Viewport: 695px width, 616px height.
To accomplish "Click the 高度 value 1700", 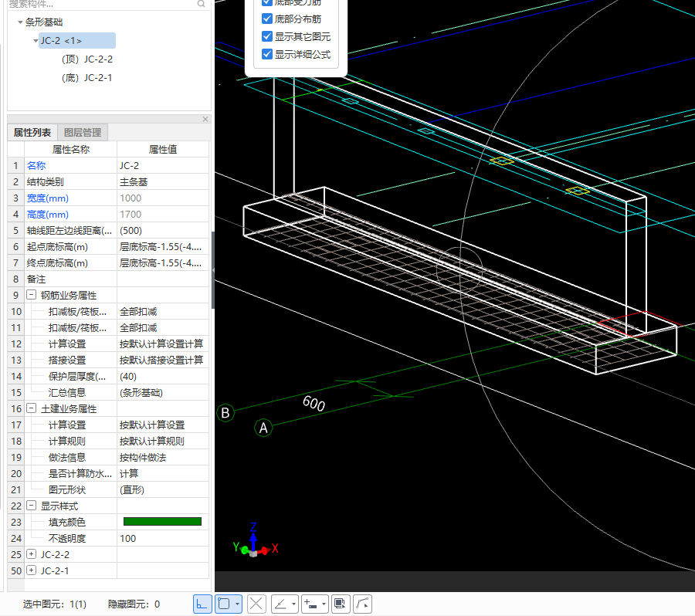I will click(163, 214).
